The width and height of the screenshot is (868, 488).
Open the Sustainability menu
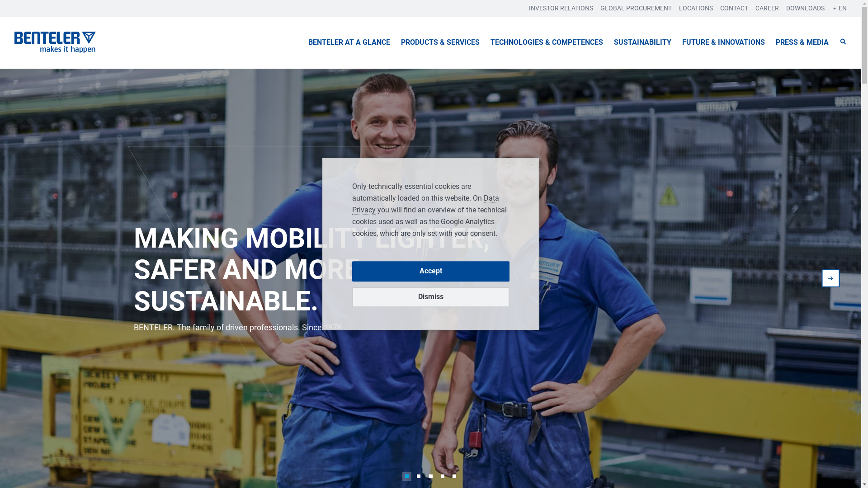coord(642,42)
